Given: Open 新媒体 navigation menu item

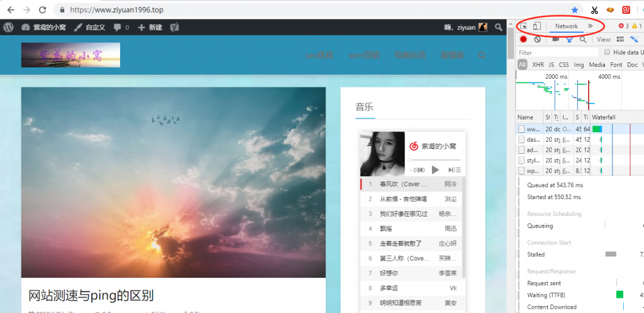Looking at the screenshot, I should tap(453, 55).
